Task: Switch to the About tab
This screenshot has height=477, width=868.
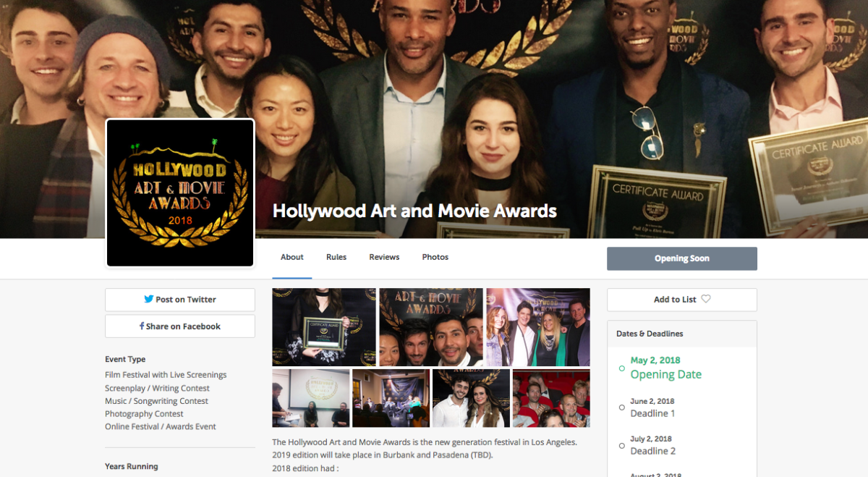Action: pos(292,257)
